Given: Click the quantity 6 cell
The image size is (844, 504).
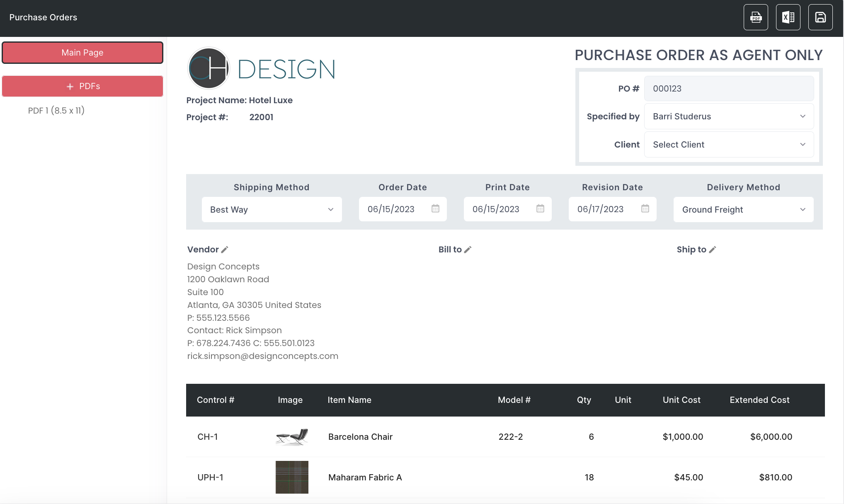Looking at the screenshot, I should click(591, 437).
